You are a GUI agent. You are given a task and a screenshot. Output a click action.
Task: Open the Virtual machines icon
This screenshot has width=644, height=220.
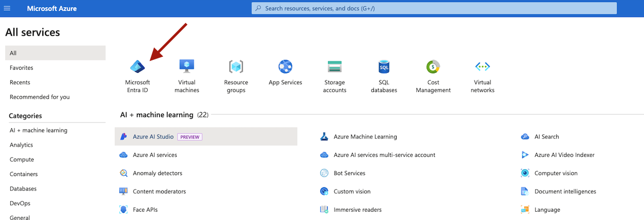186,66
